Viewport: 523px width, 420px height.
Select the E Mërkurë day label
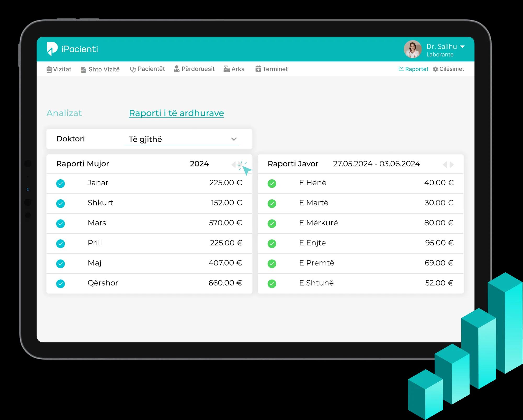click(319, 223)
